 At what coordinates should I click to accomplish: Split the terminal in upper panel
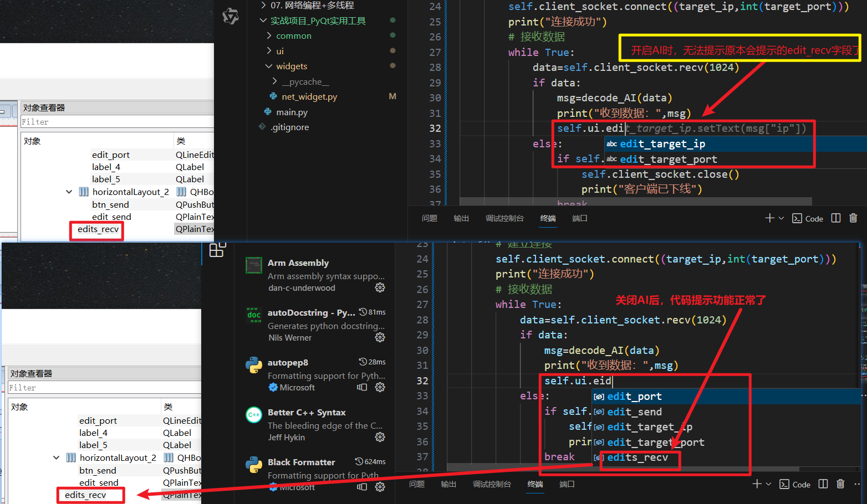click(836, 218)
